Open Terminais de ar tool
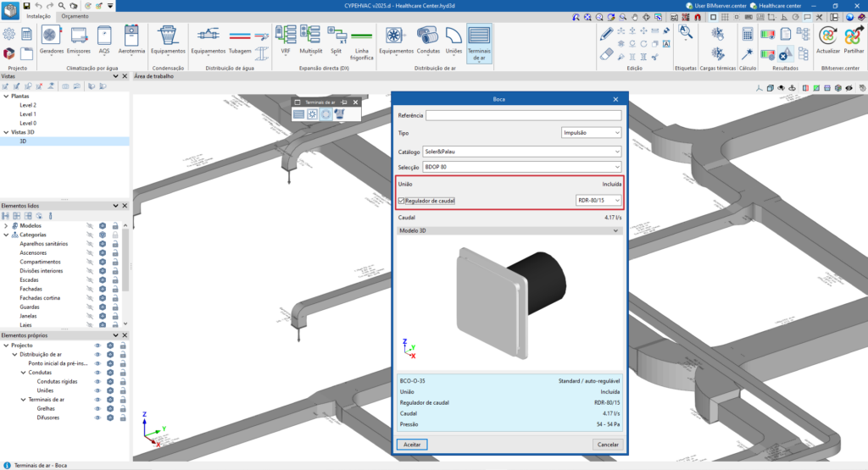 click(479, 43)
